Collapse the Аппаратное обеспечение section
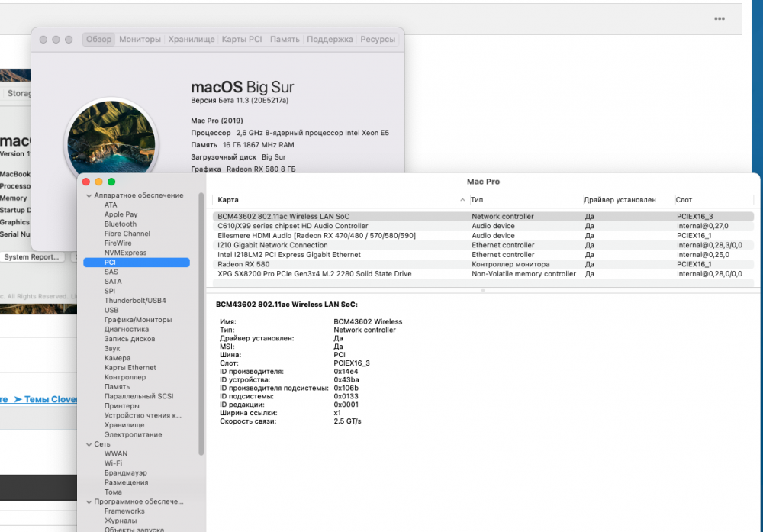This screenshot has width=763, height=532. pos(89,195)
